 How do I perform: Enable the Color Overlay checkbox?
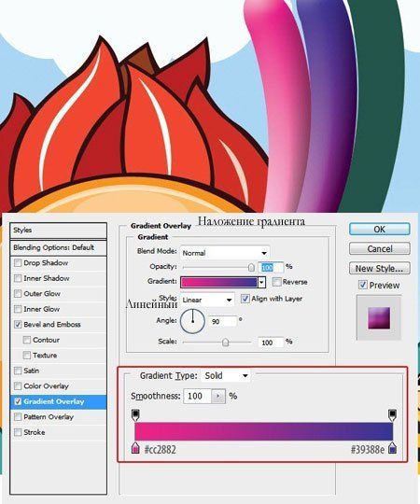(x=18, y=386)
